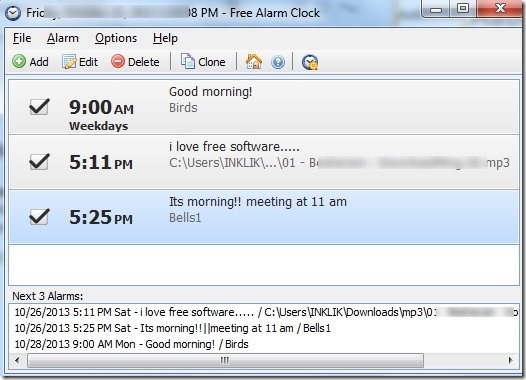Select the 5:11 PM alarm time
Image resolution: width=526 pixels, height=380 pixels.
(x=101, y=162)
